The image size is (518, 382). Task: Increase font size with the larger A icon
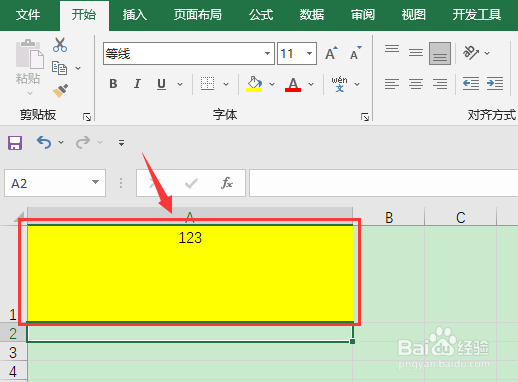pyautogui.click(x=331, y=53)
